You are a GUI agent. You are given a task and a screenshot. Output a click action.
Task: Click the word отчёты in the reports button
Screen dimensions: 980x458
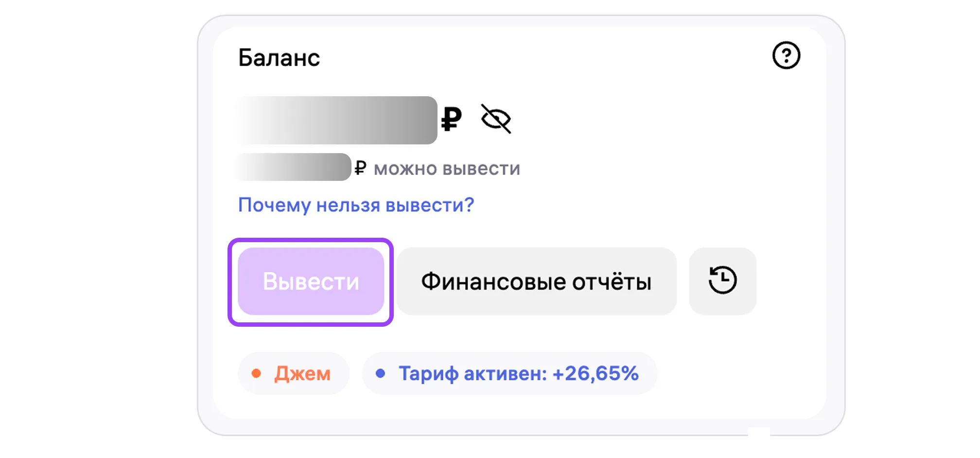coord(612,282)
